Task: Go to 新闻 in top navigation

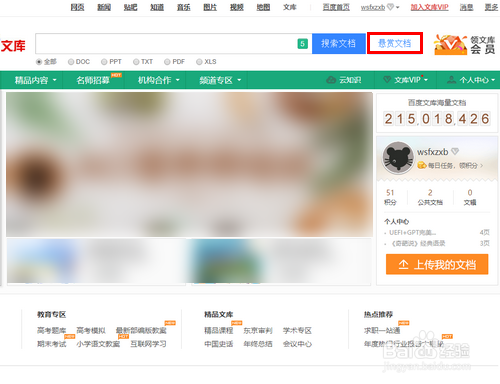Action: click(x=104, y=7)
